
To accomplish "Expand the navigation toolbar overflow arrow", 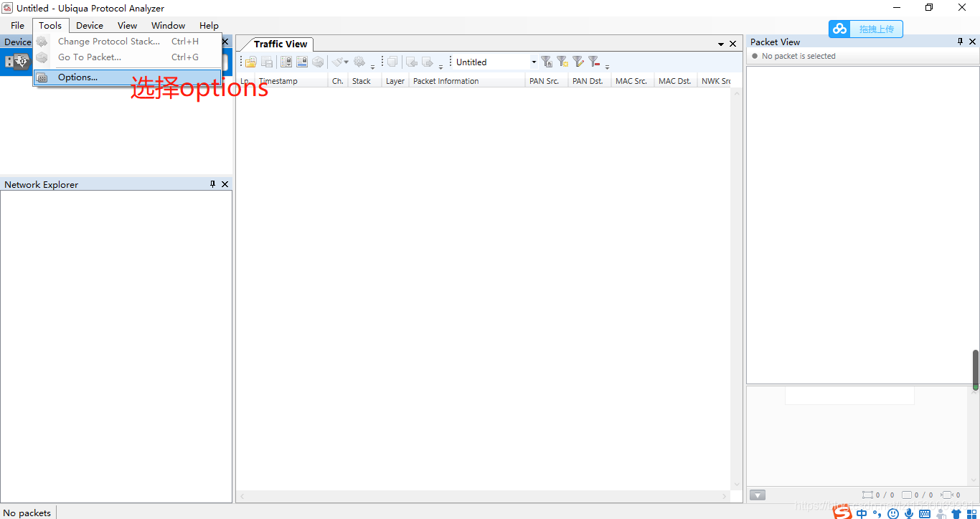I will [x=440, y=67].
